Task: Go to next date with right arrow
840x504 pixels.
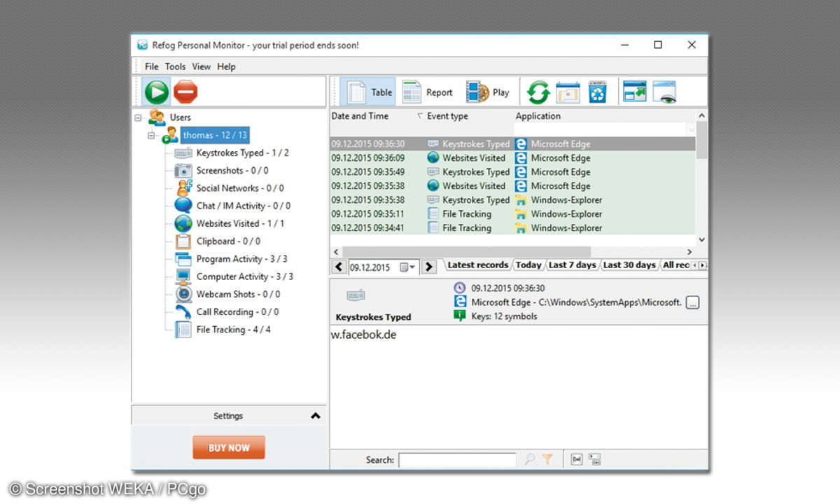Action: point(429,267)
